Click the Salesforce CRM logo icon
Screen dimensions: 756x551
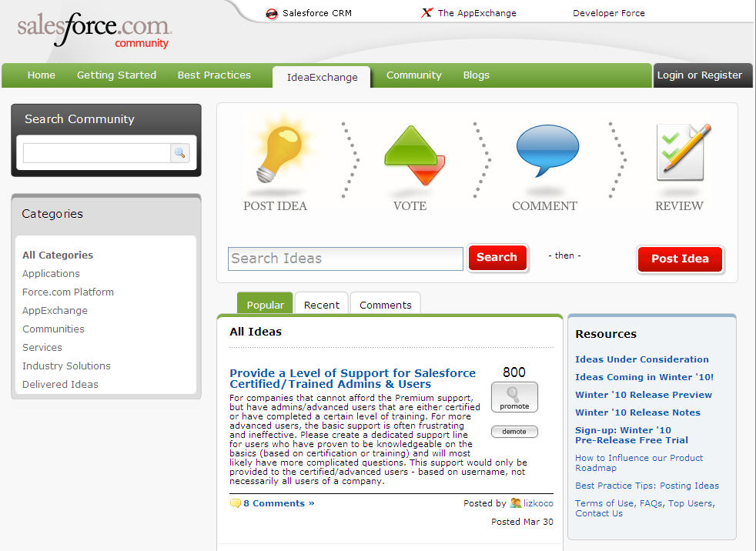(272, 14)
